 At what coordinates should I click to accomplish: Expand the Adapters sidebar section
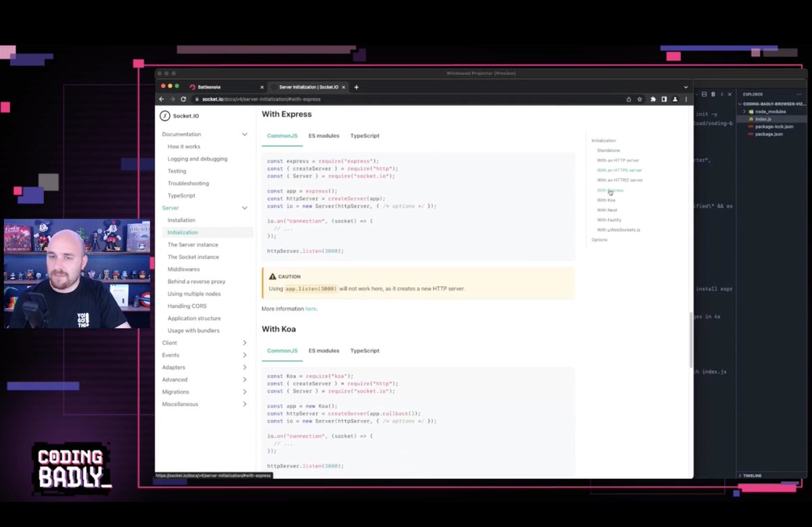[x=244, y=367]
